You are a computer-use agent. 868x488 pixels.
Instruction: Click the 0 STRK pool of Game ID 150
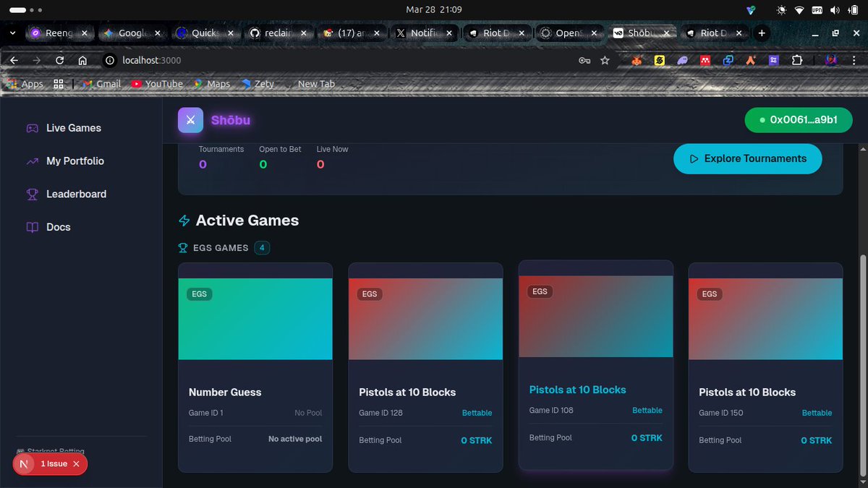tap(816, 440)
